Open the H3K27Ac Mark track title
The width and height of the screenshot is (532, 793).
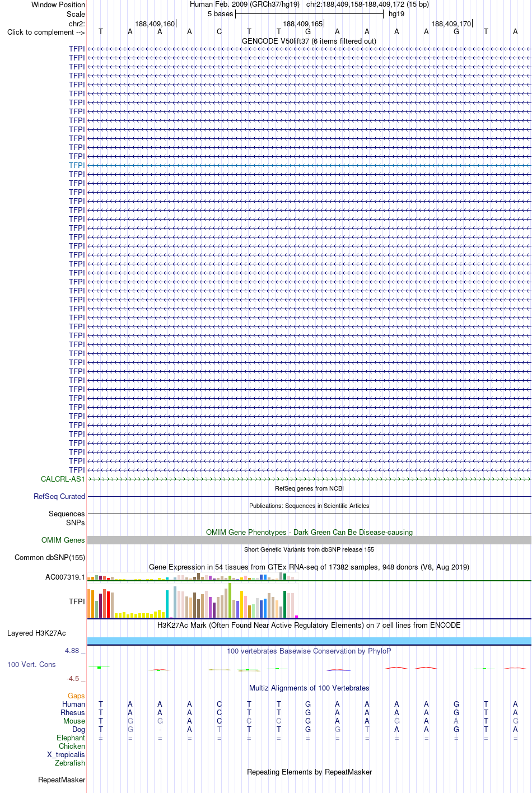(x=309, y=625)
